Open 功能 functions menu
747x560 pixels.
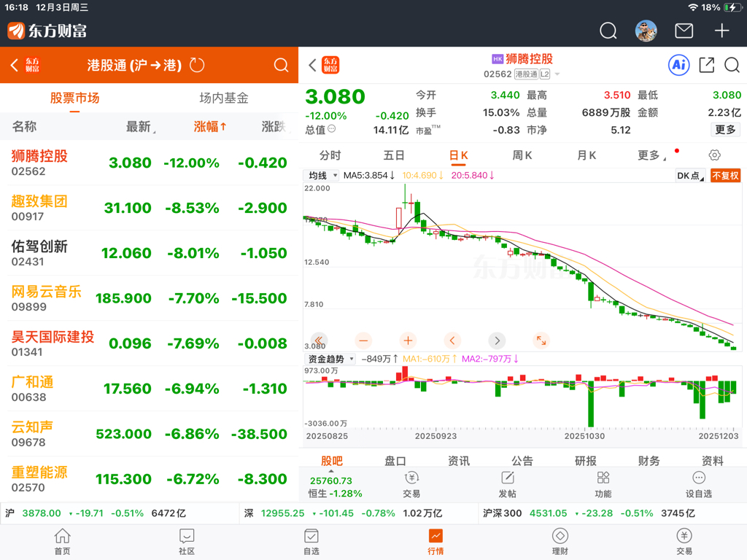pyautogui.click(x=603, y=484)
